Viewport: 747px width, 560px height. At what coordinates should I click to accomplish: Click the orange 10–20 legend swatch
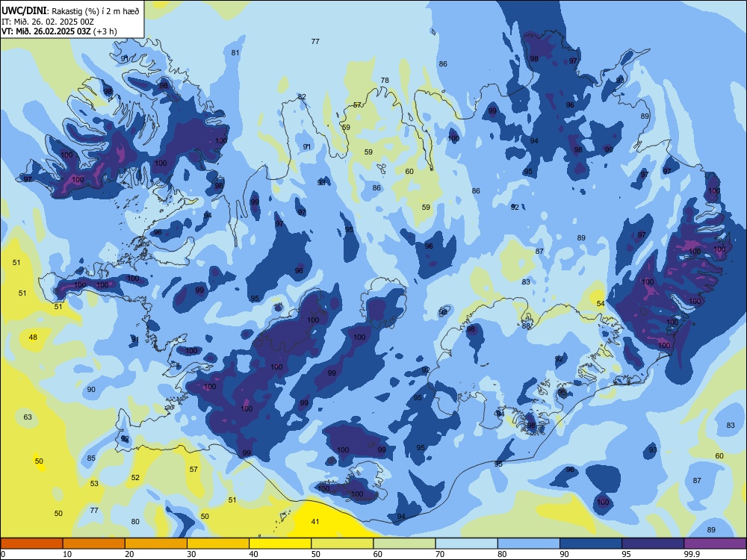tap(94, 544)
